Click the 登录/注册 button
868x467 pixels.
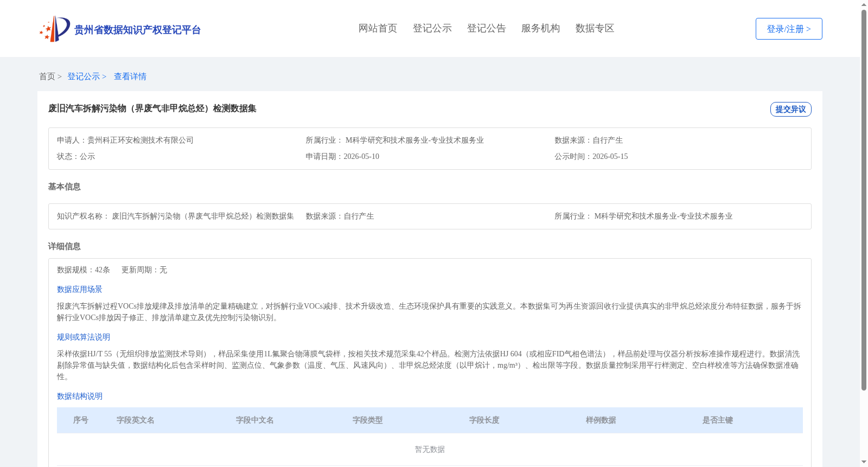pos(789,29)
